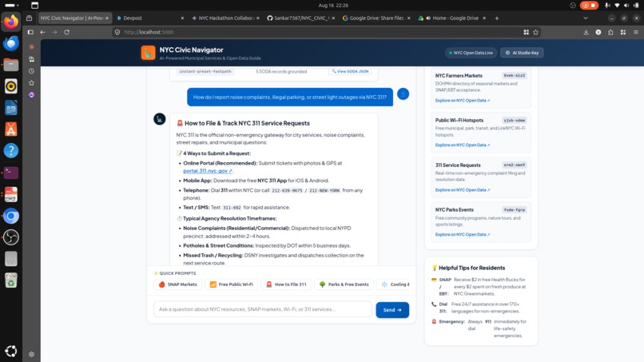Click the NYC Open Data Live badge
Image resolution: width=644 pixels, height=362 pixels.
[471, 53]
